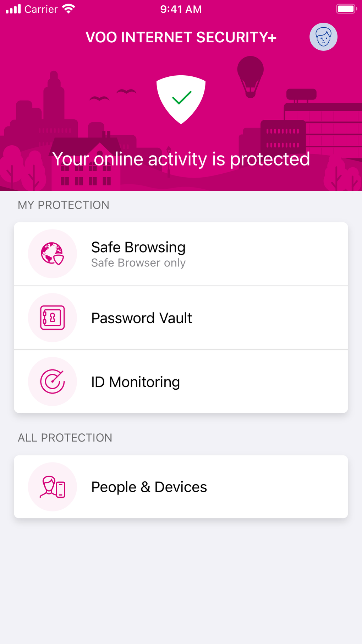Screen dimensions: 362x644
Task: Click the Password Vault safe icon
Action: [53, 318]
